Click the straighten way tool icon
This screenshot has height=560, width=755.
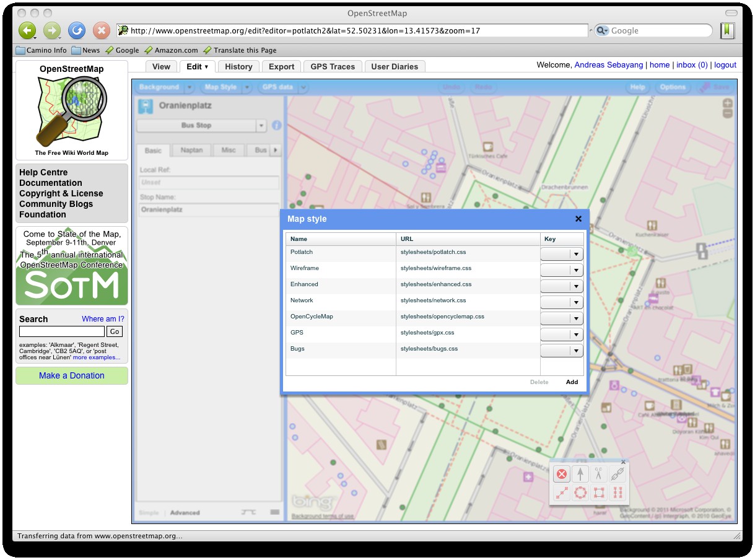[x=561, y=493]
